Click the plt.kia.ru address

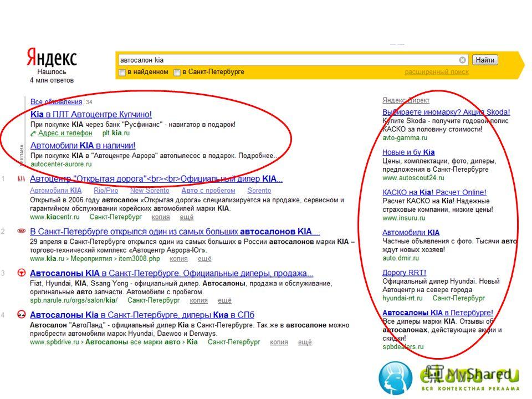[116, 133]
